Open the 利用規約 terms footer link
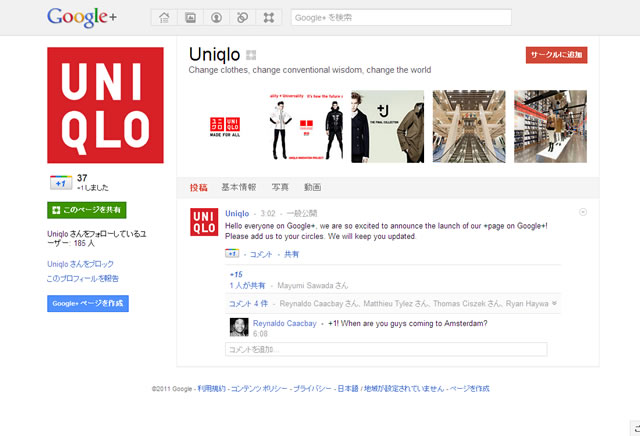The image size is (640, 436). coord(211,389)
